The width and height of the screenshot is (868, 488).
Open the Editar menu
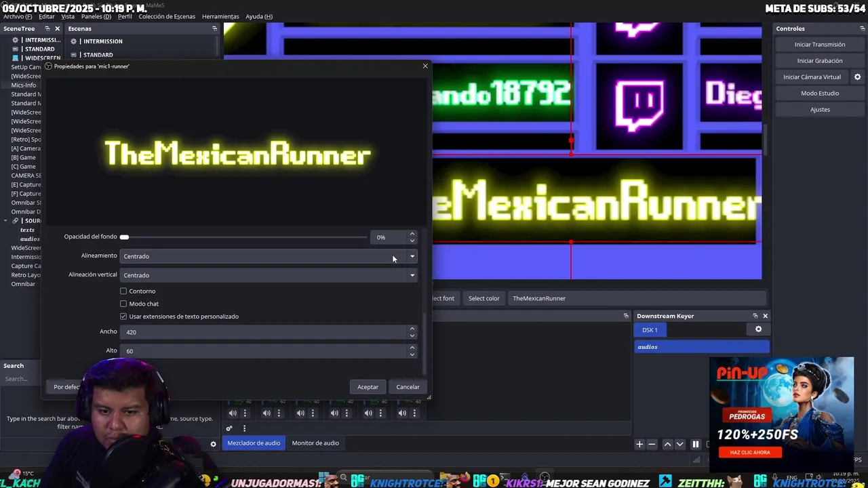pos(46,16)
